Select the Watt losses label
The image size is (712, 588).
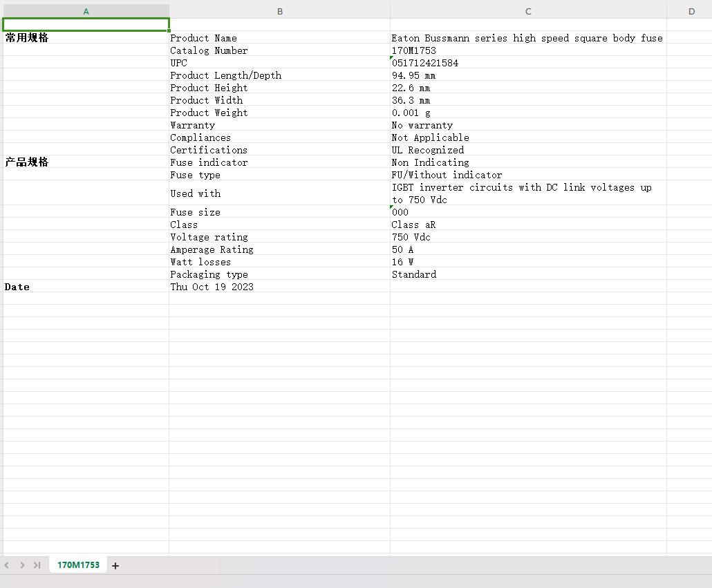[x=279, y=261]
